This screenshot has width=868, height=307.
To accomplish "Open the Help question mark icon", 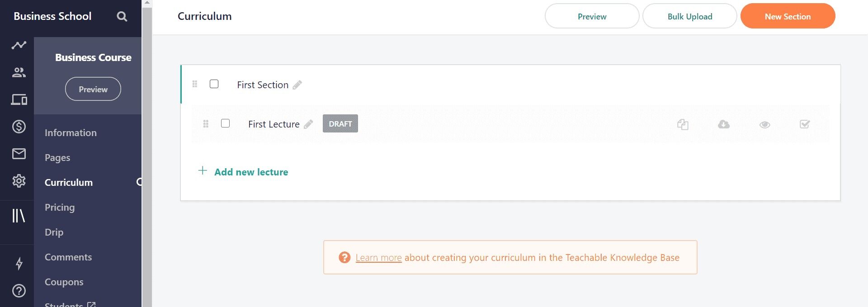I will (19, 291).
